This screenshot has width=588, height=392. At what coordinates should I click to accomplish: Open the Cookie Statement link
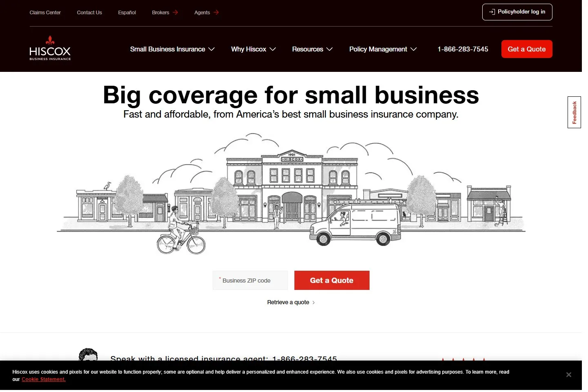pyautogui.click(x=44, y=379)
